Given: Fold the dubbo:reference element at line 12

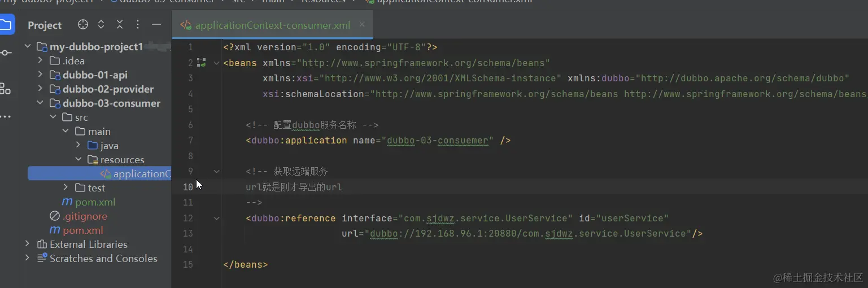Looking at the screenshot, I should [x=217, y=218].
